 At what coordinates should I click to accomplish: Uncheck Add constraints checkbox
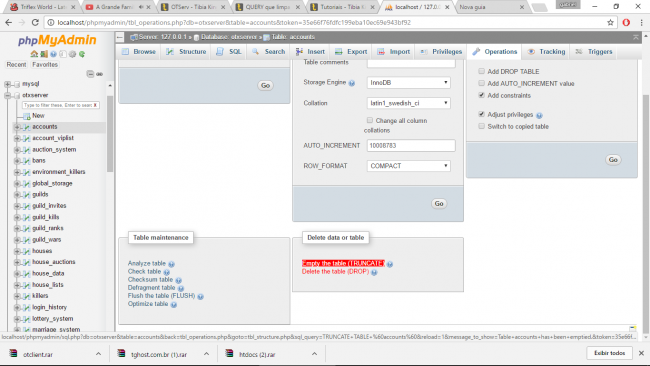click(481, 95)
